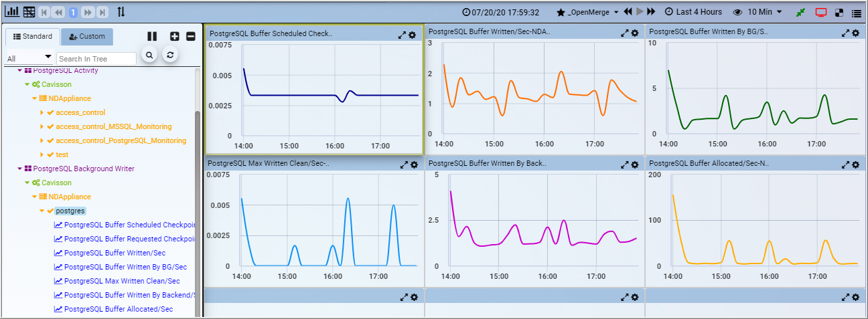The image size is (868, 319).
Task: Open the _OpenMerge favorites dropdown
Action: pyautogui.click(x=587, y=12)
